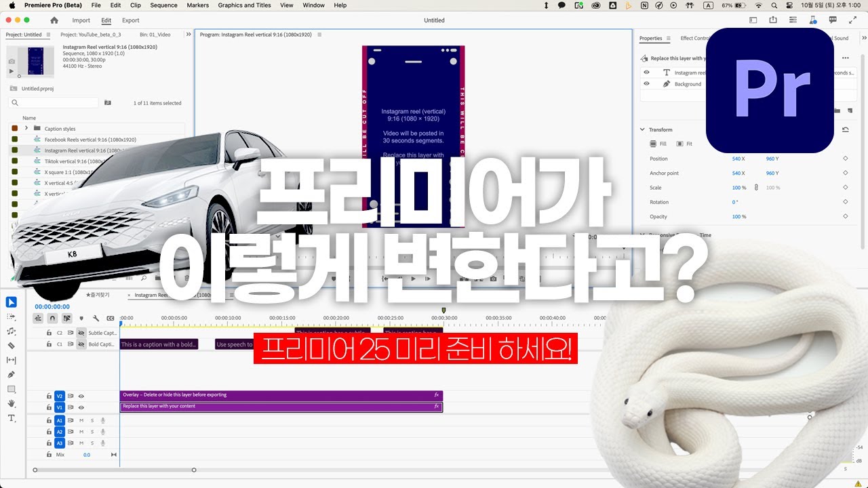The height and width of the screenshot is (488, 868).
Task: Click the Home icon
Action: click(x=54, y=20)
